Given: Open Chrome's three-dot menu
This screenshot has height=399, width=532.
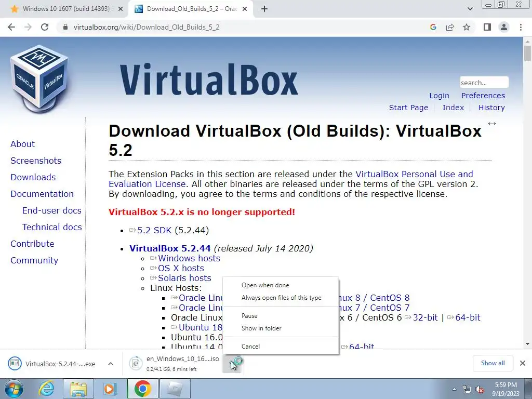Looking at the screenshot, I should (521, 27).
